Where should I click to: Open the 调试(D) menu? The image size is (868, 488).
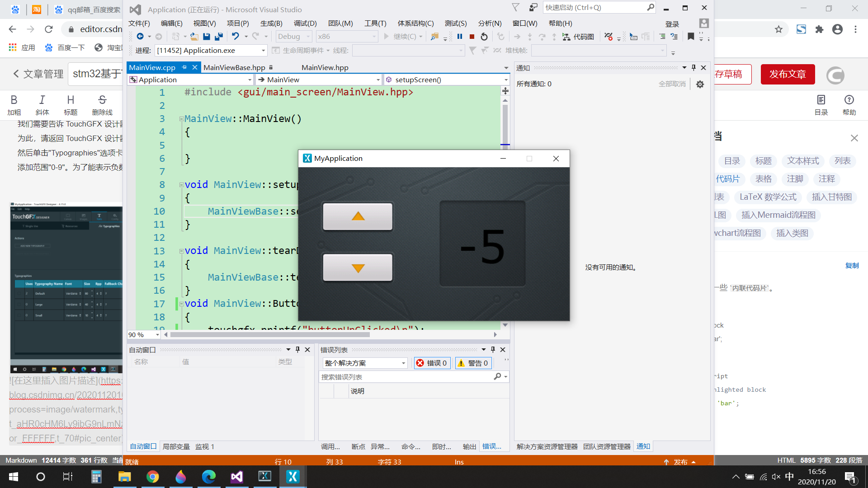pyautogui.click(x=305, y=23)
